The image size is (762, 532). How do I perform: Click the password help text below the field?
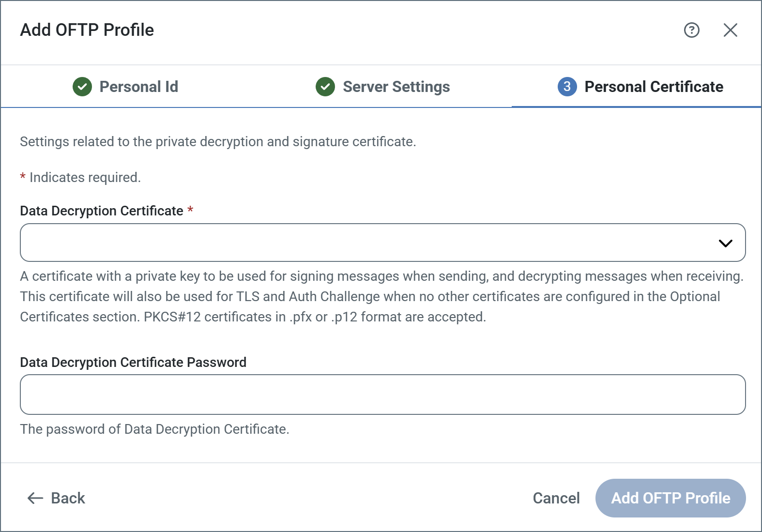tap(154, 429)
